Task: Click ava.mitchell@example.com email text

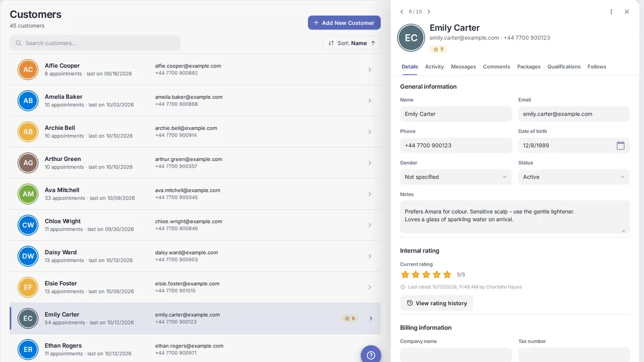Action: click(188, 190)
